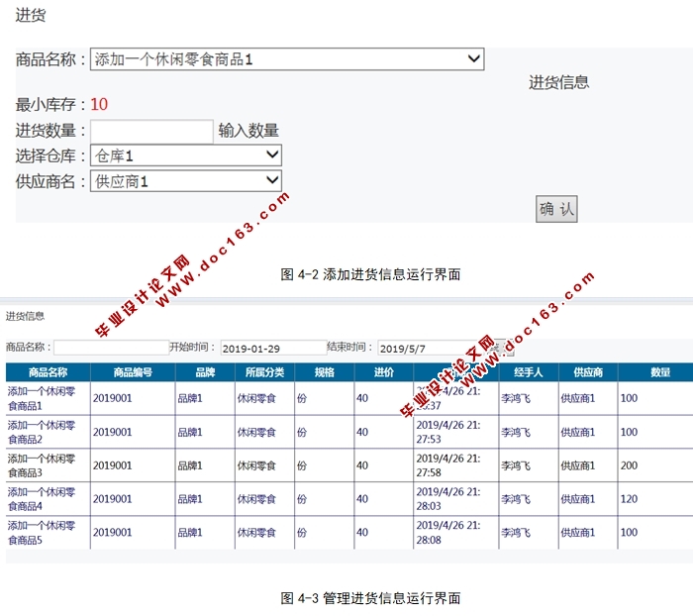Click the 规格 column header
The width and height of the screenshot is (693, 616).
pyautogui.click(x=324, y=372)
